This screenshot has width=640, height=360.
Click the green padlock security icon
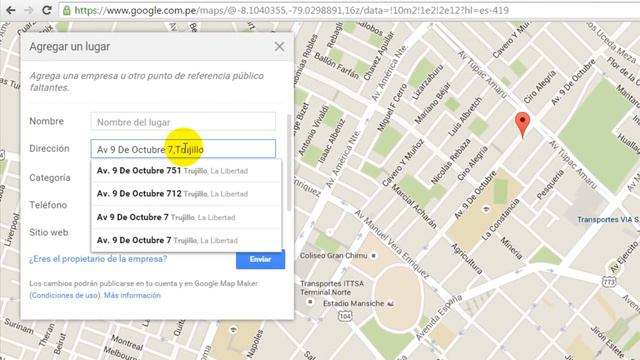coord(67,11)
